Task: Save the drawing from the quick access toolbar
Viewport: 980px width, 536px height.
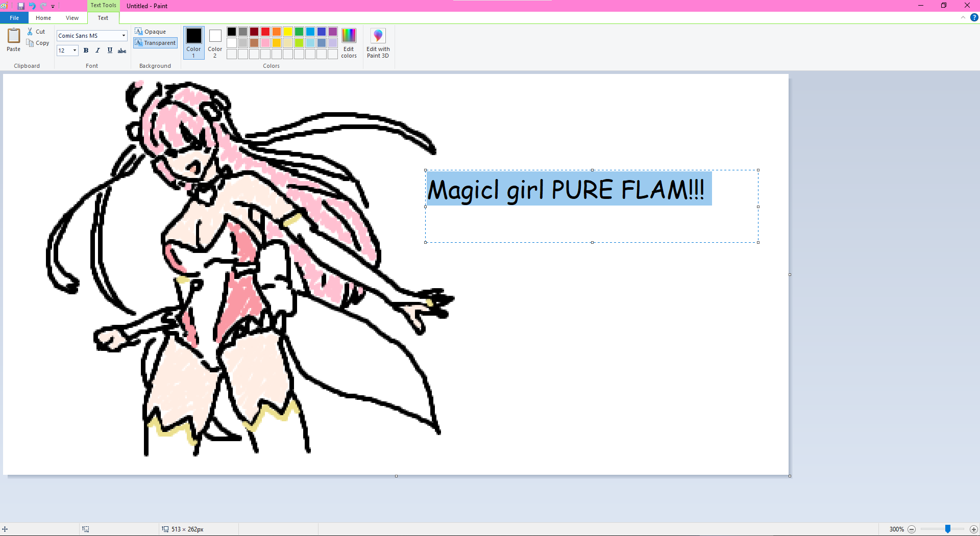Action: (21, 6)
